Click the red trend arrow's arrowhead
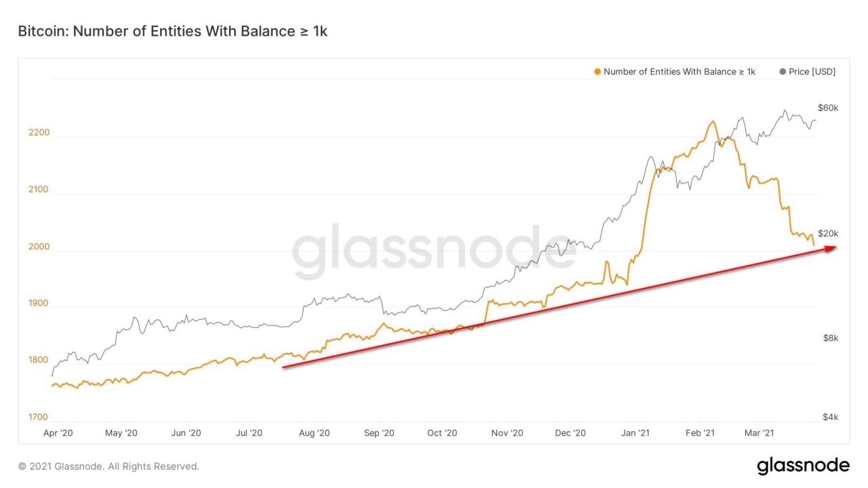Screen dimensions: 868x488 pyautogui.click(x=832, y=248)
